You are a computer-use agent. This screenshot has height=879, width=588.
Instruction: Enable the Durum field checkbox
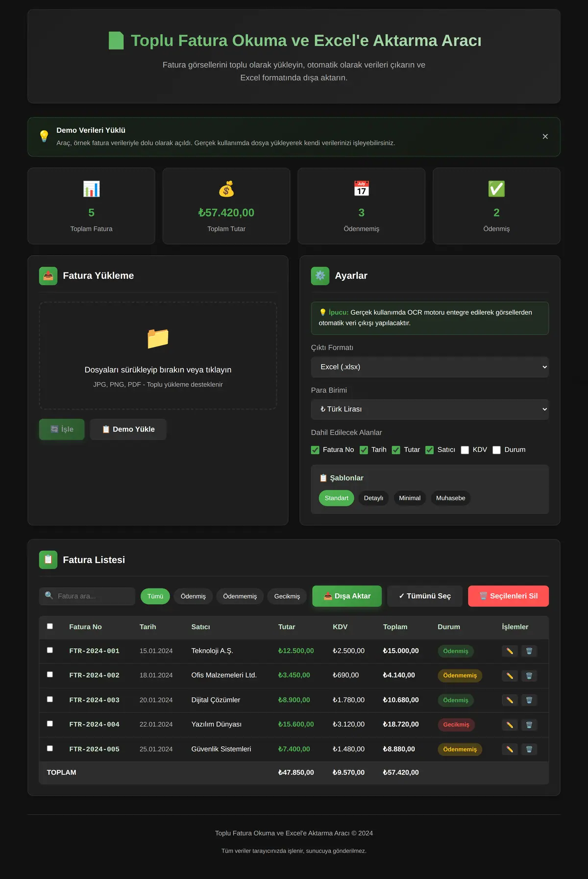click(496, 450)
